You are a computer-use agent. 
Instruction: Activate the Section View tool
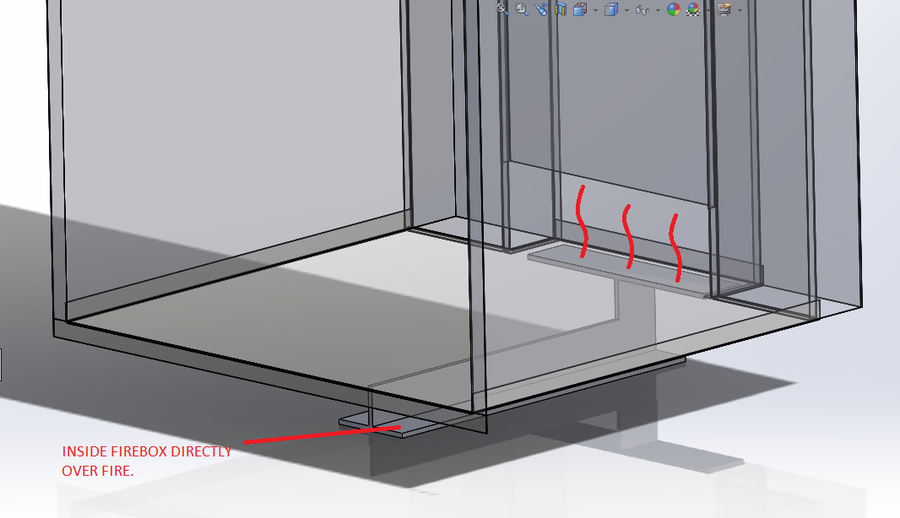tap(560, 9)
